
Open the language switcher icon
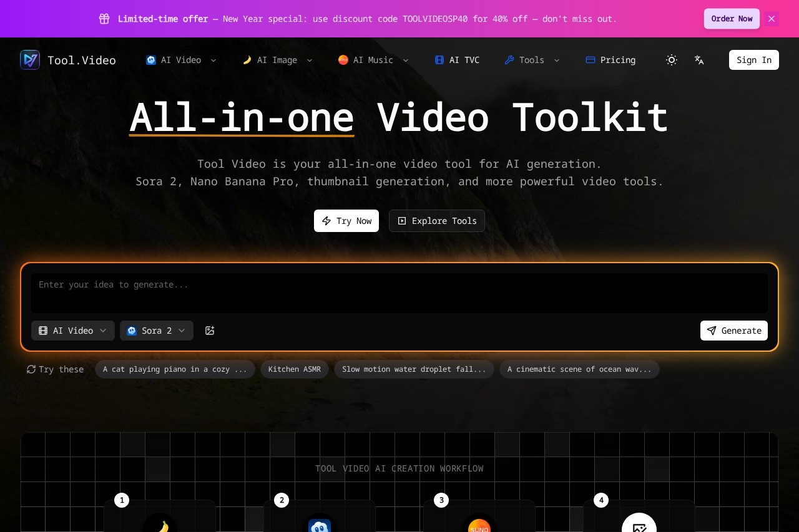click(x=699, y=60)
